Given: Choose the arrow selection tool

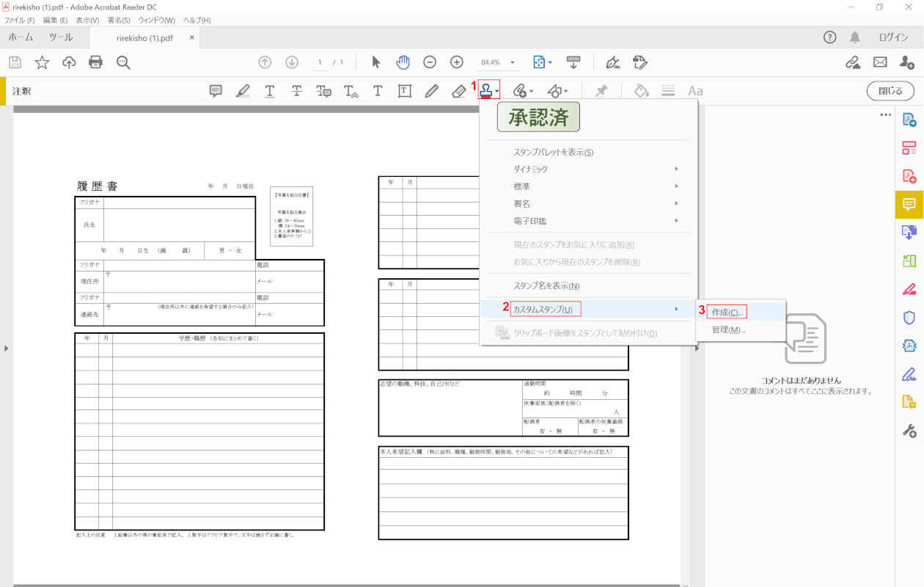Looking at the screenshot, I should [x=376, y=62].
